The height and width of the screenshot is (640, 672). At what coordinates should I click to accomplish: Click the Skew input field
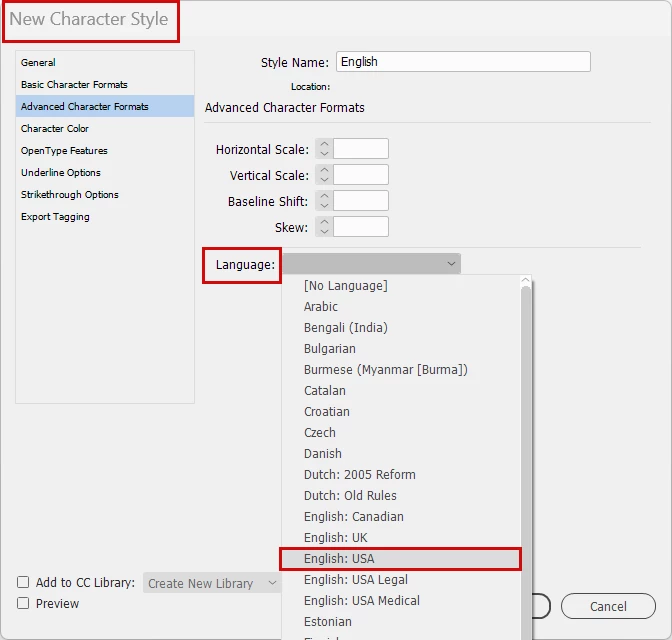pyautogui.click(x=361, y=227)
